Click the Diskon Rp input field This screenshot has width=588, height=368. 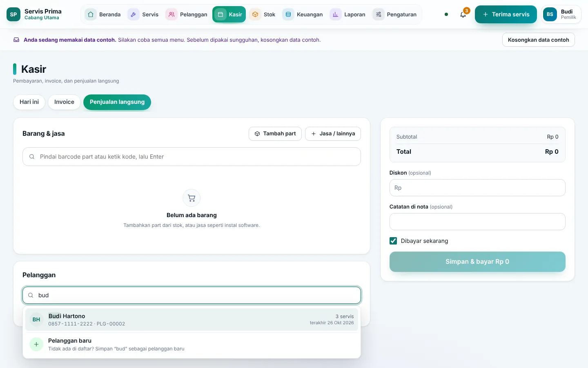477,188
